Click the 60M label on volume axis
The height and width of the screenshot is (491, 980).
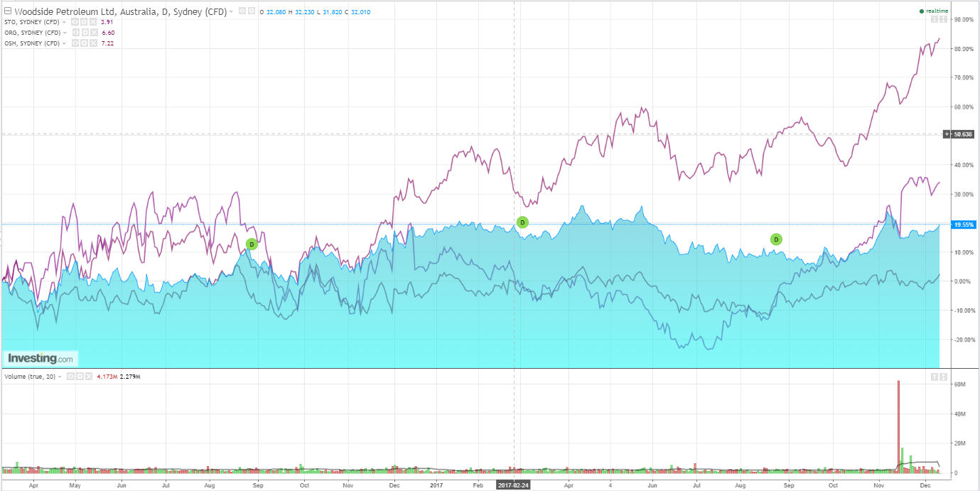(x=959, y=384)
